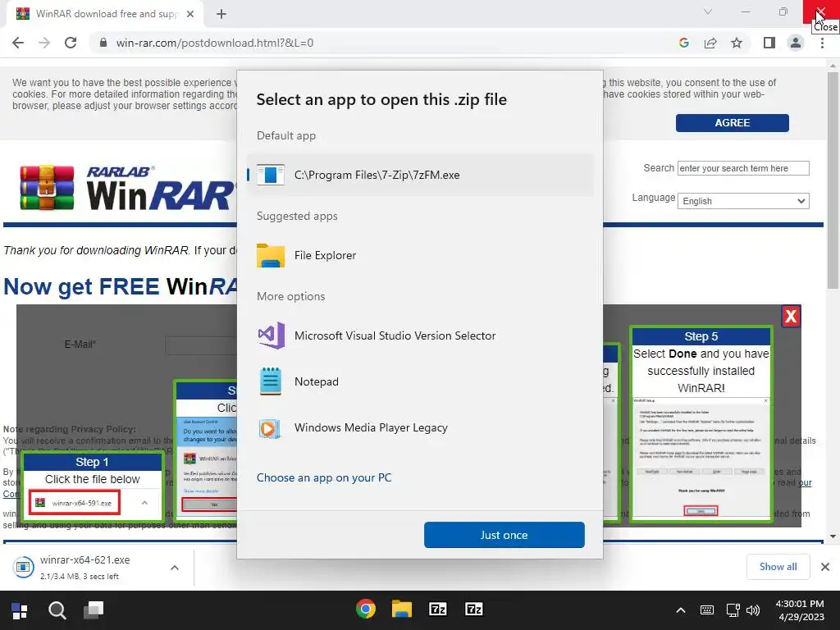Click winrar-x64-591.exe in Step 1 box

click(75, 503)
